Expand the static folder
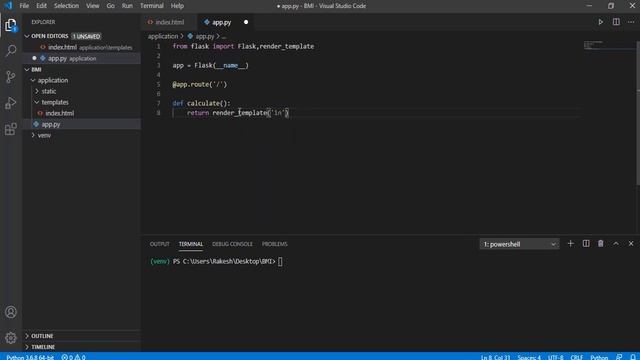This screenshot has width=640, height=360. click(x=37, y=91)
